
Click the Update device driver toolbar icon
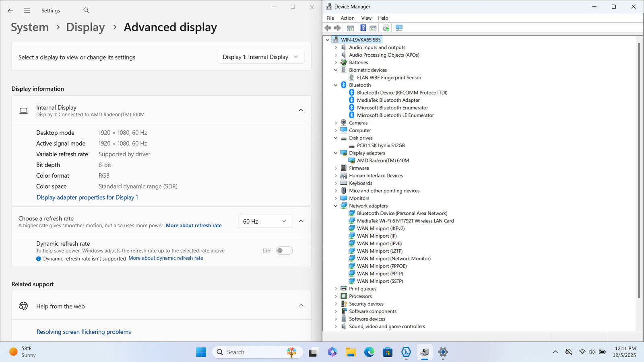pyautogui.click(x=386, y=28)
